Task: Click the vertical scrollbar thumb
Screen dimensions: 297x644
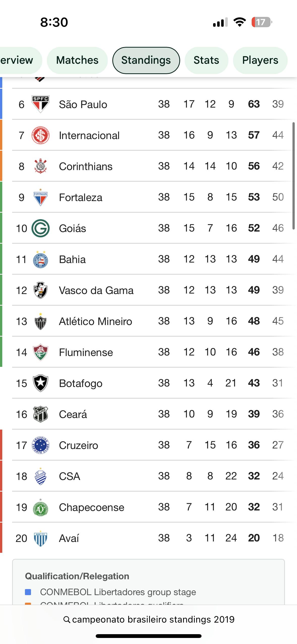Action: tap(293, 176)
